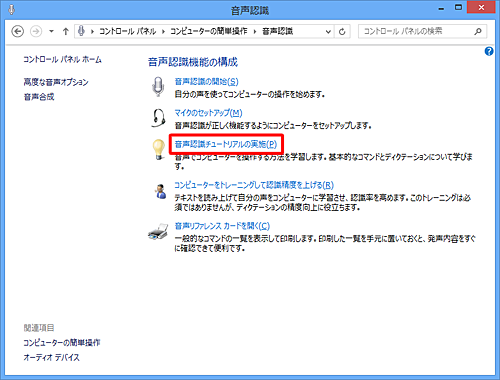Refresh the control panel page
The height and width of the screenshot is (380, 500).
342,32
